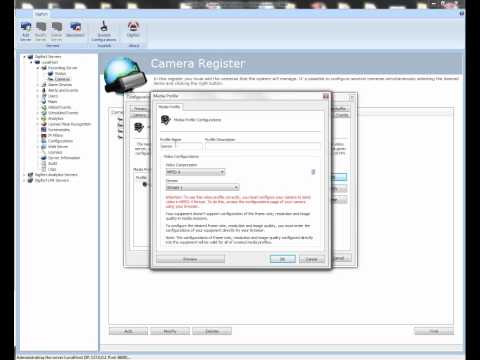This screenshot has width=480, height=360.
Task: Click the Audit tree icon
Action: 44,164
